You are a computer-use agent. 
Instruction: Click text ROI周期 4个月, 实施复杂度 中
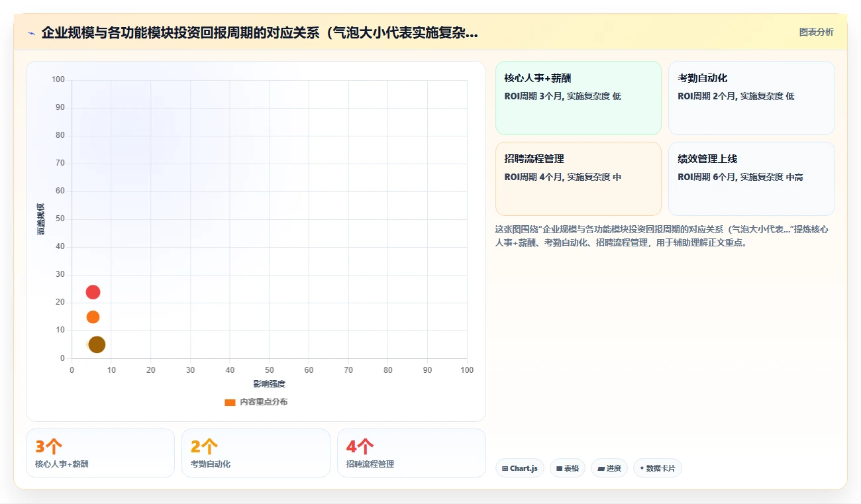click(x=562, y=177)
